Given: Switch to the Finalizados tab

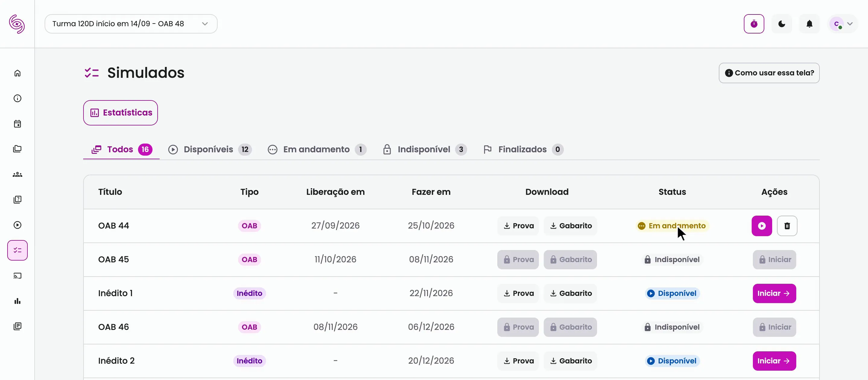Looking at the screenshot, I should [x=523, y=149].
